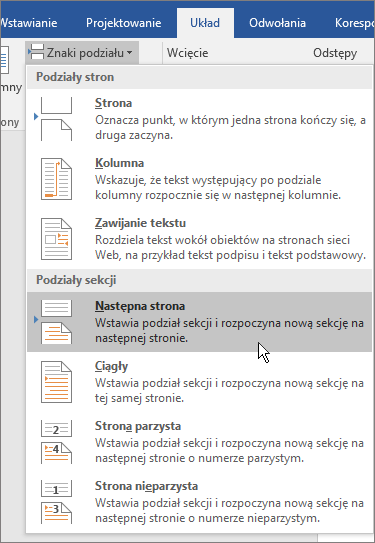Image resolution: width=375 pixels, height=543 pixels.
Task: Click the Odstępy group label
Action: tap(335, 53)
